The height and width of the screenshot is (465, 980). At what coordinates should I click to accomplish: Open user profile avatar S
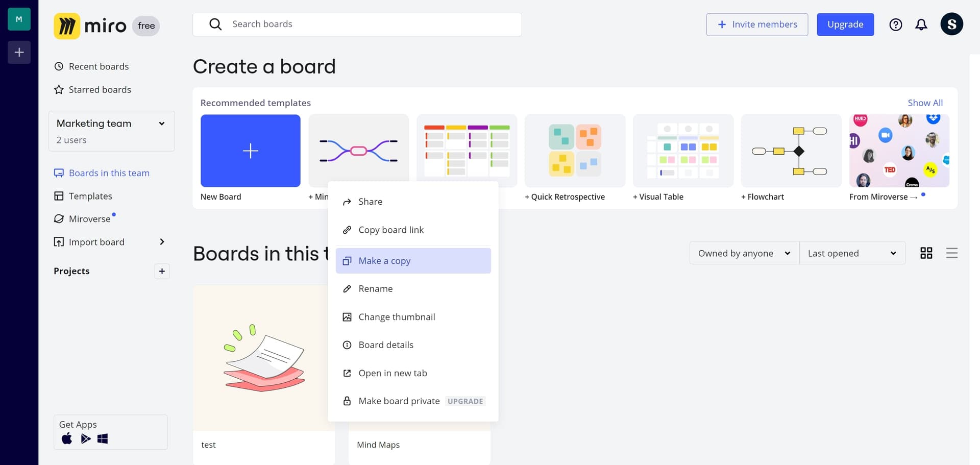coord(951,24)
